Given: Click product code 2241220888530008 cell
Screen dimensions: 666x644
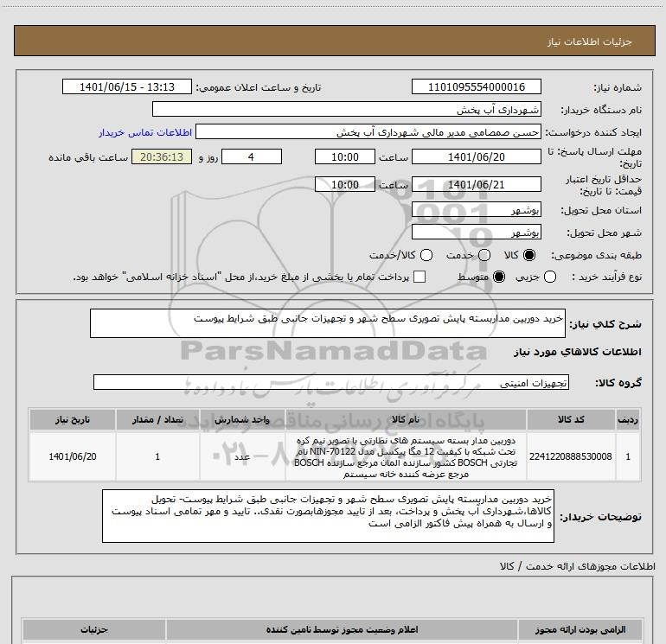Looking at the screenshot, I should (x=571, y=456).
